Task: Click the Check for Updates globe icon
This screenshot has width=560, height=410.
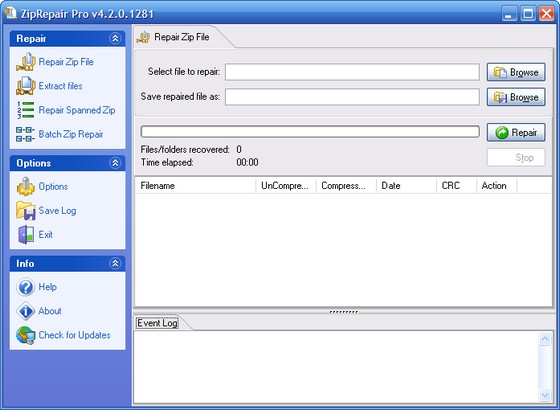Action: click(x=26, y=335)
